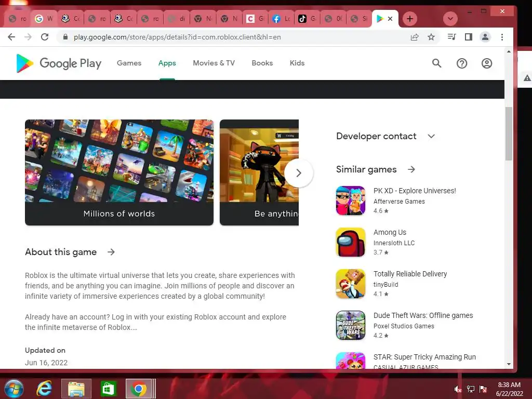Launch Internet Explorer from the taskbar
Image resolution: width=532 pixels, height=399 pixels.
click(44, 389)
